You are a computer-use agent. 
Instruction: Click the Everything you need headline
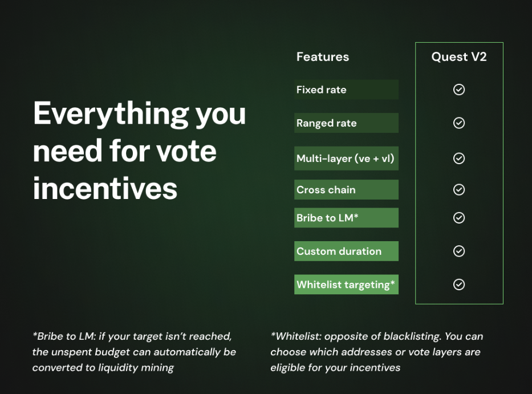(139, 151)
